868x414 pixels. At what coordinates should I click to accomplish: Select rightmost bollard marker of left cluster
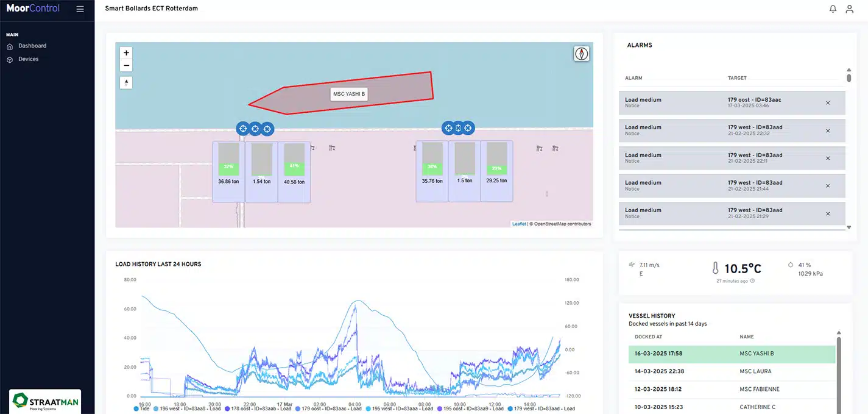267,128
